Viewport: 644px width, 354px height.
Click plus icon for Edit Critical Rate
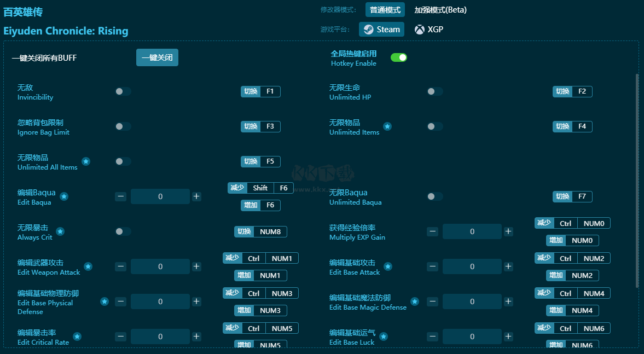click(197, 336)
